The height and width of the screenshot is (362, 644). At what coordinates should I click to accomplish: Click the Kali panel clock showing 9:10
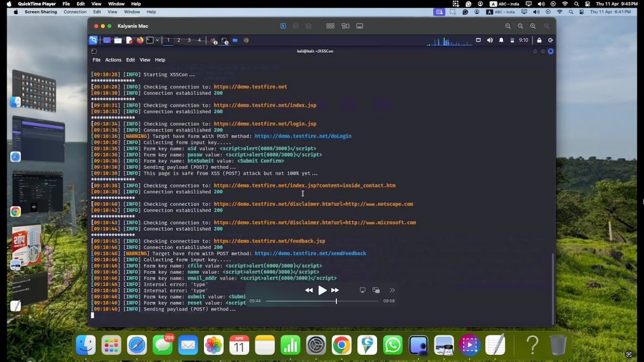(x=524, y=40)
